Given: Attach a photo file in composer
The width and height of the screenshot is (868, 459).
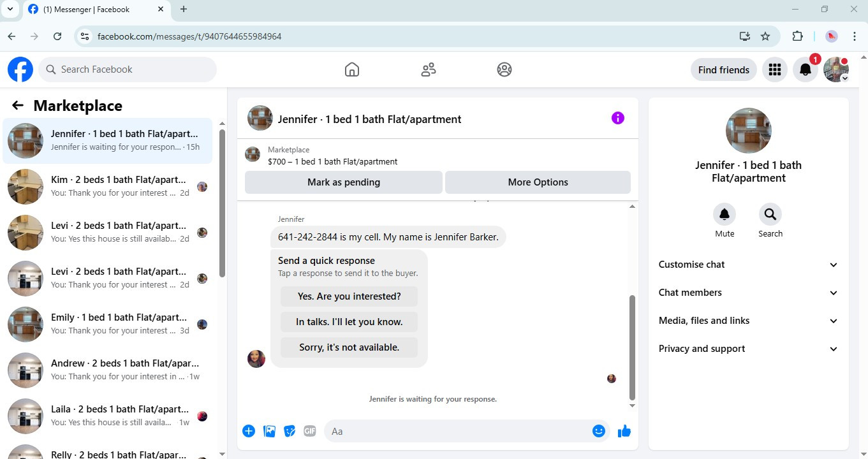Looking at the screenshot, I should 269,431.
